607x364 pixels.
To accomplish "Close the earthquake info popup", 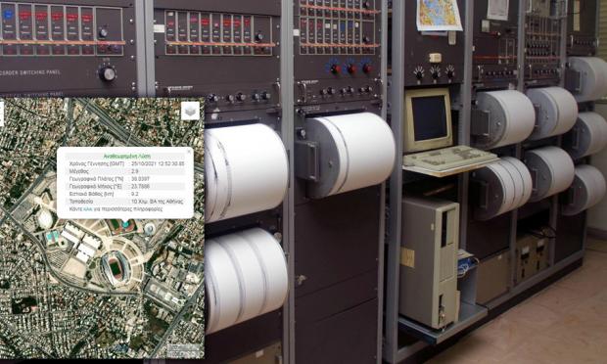I will pos(189,152).
